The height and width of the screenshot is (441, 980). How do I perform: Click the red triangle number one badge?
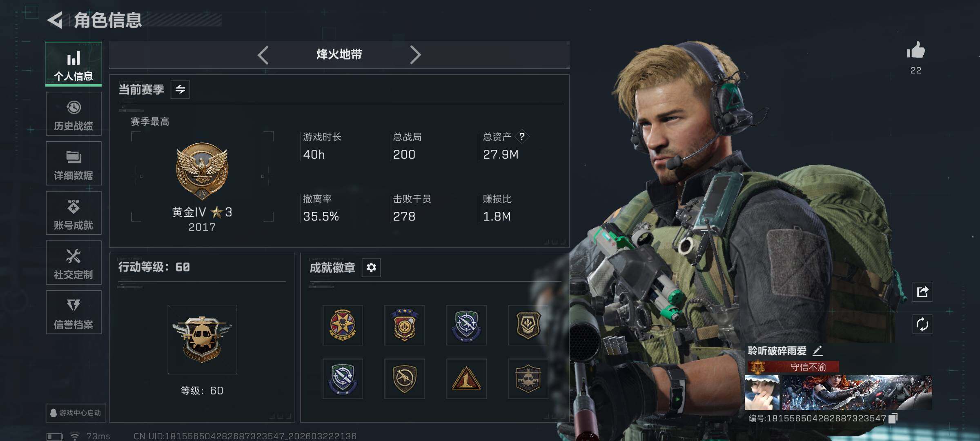pos(466,379)
